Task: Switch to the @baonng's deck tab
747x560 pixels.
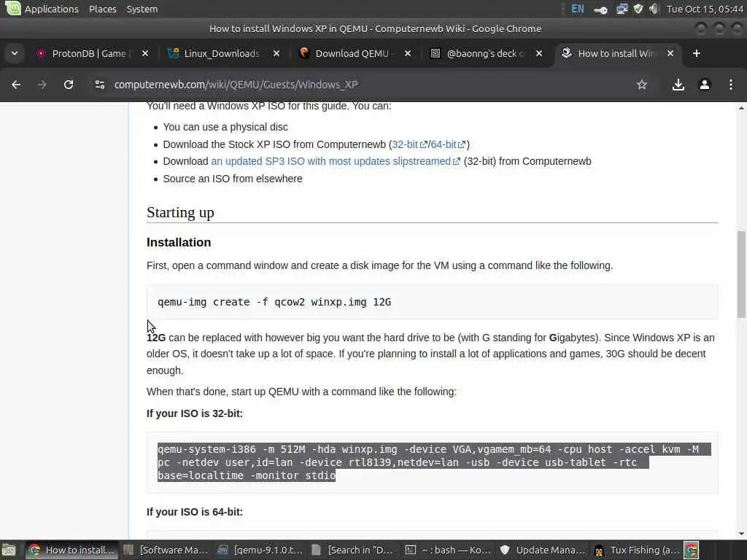Action: 485,53
